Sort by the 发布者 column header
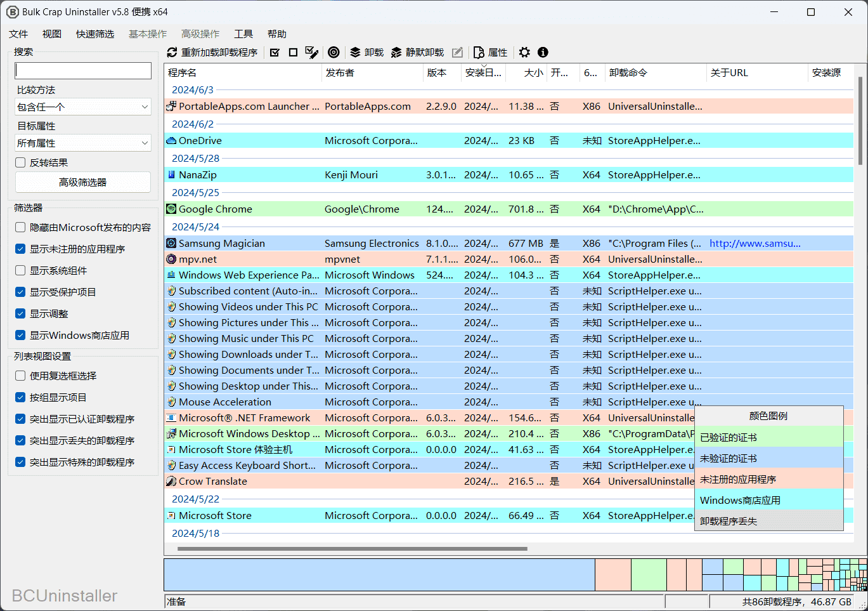The image size is (868, 611). pyautogui.click(x=372, y=72)
